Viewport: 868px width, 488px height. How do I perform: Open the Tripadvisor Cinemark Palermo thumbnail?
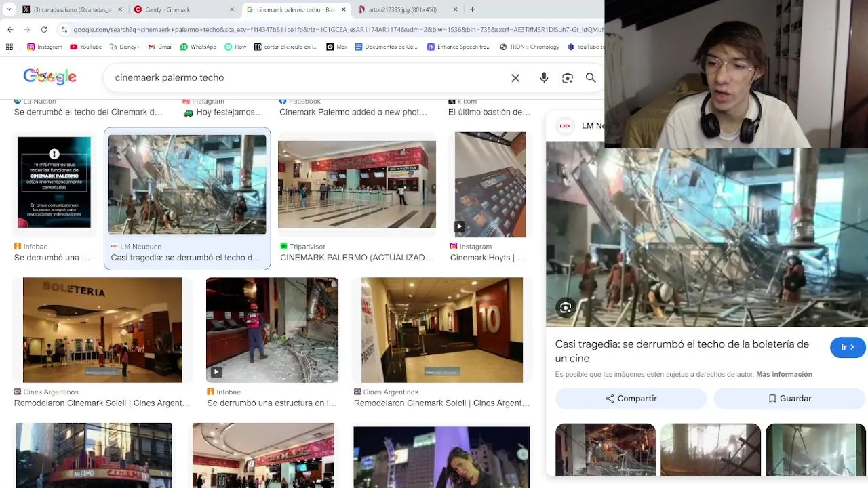(357, 184)
